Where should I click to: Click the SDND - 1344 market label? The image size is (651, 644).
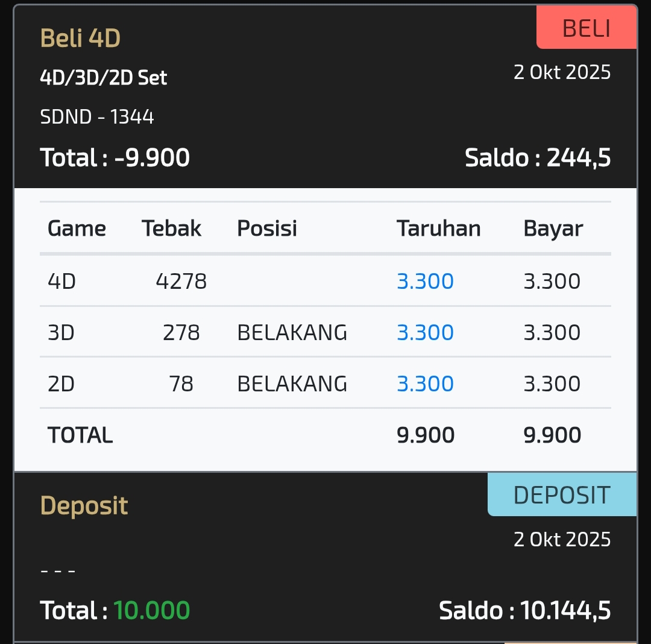point(97,116)
